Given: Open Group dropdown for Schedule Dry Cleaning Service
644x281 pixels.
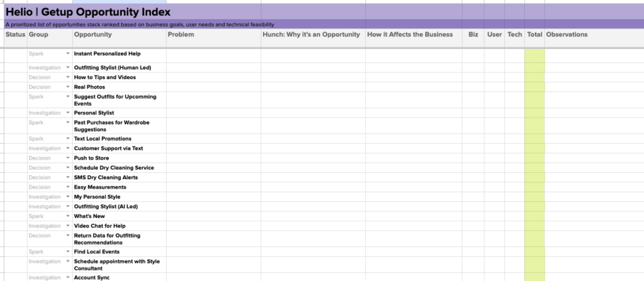Looking at the screenshot, I should [68, 168].
